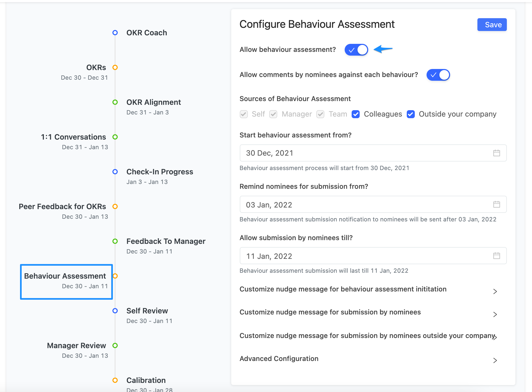Click the Peer Feedback for OKRs dot
The height and width of the screenshot is (392, 532).
click(x=115, y=206)
